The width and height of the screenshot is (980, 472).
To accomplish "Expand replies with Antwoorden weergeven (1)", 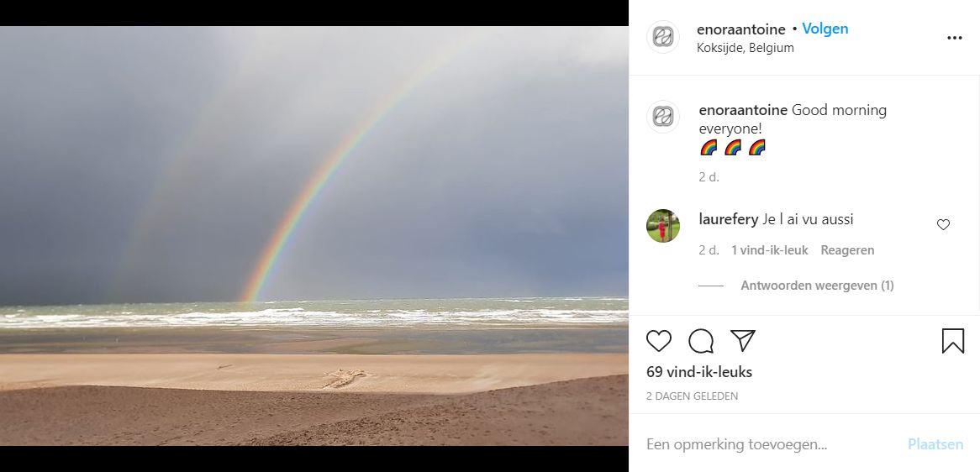I will coord(817,286).
